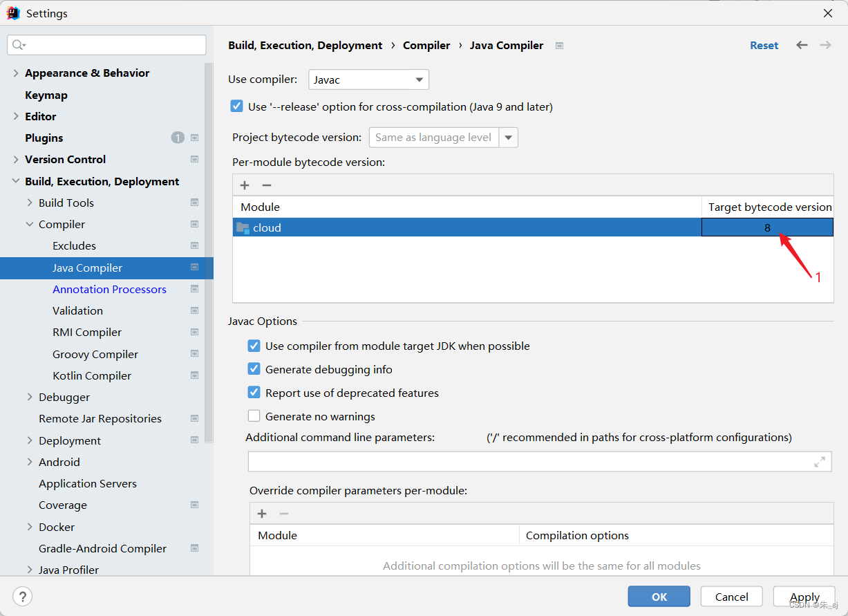Expand the Debugger tree node

click(29, 397)
